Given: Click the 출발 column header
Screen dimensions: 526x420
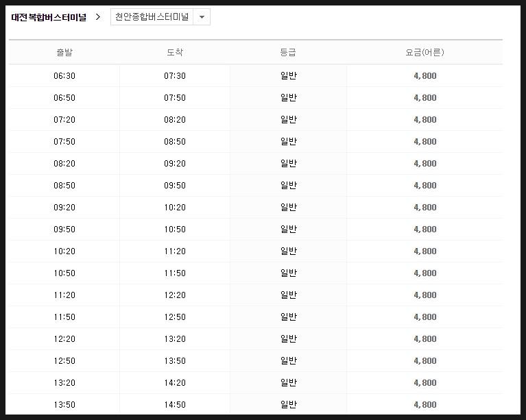Looking at the screenshot, I should coord(64,52).
